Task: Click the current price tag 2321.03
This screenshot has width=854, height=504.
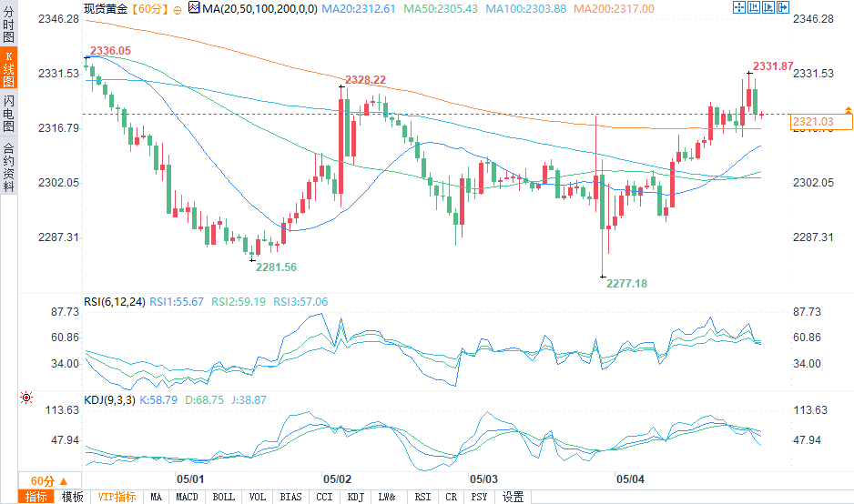Action: click(x=821, y=121)
